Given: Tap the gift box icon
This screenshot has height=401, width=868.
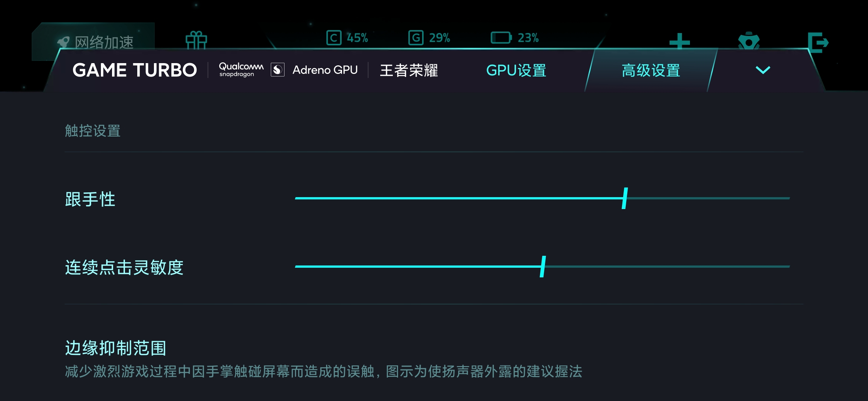Looking at the screenshot, I should tap(196, 40).
